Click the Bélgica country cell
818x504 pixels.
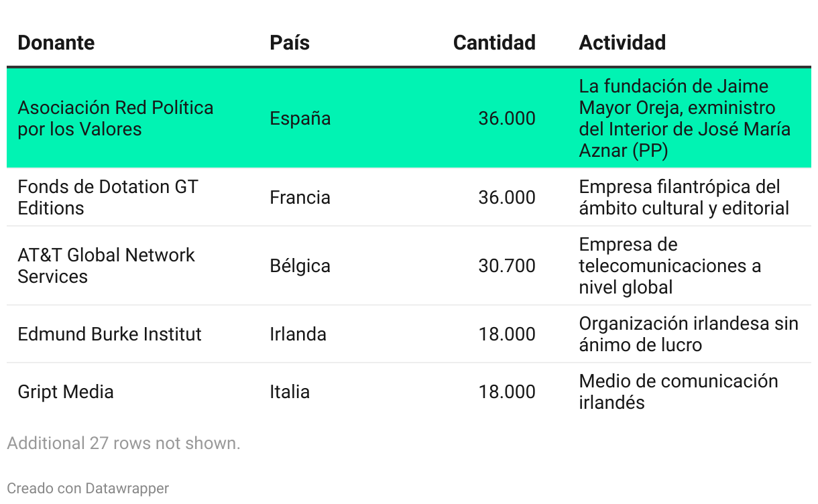tap(300, 266)
